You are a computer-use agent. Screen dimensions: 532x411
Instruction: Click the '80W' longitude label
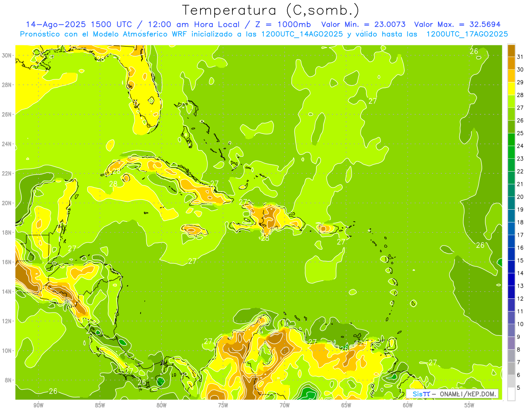click(161, 405)
